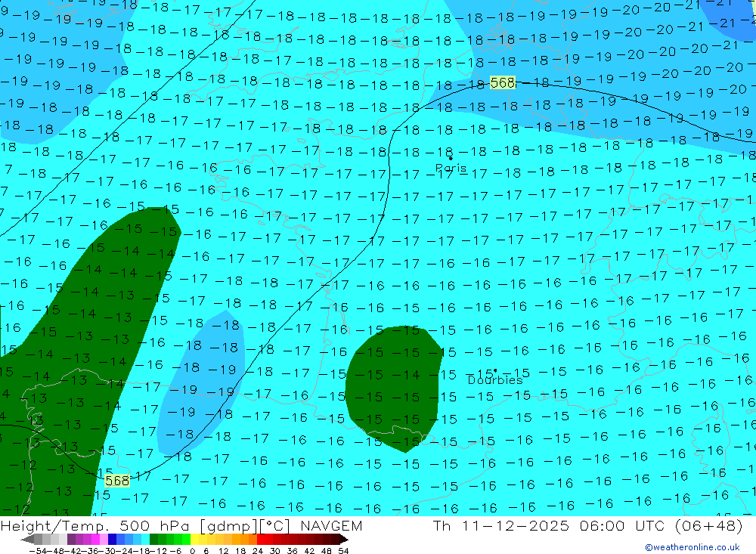Click the Paris location dot marker

coord(451,158)
